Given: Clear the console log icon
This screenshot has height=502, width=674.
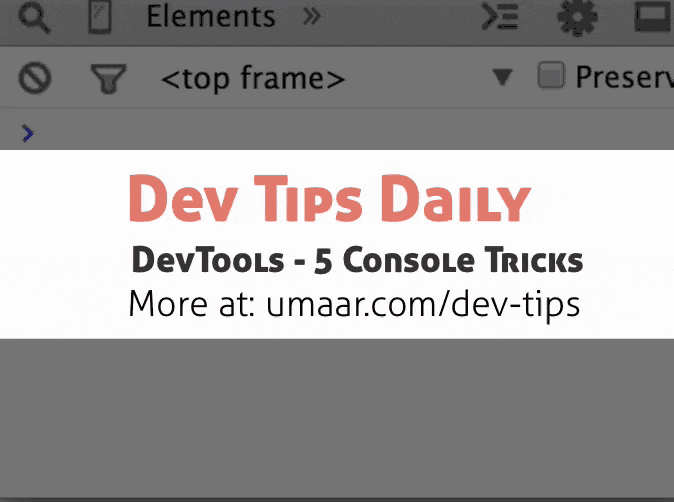Looking at the screenshot, I should coord(35,78).
